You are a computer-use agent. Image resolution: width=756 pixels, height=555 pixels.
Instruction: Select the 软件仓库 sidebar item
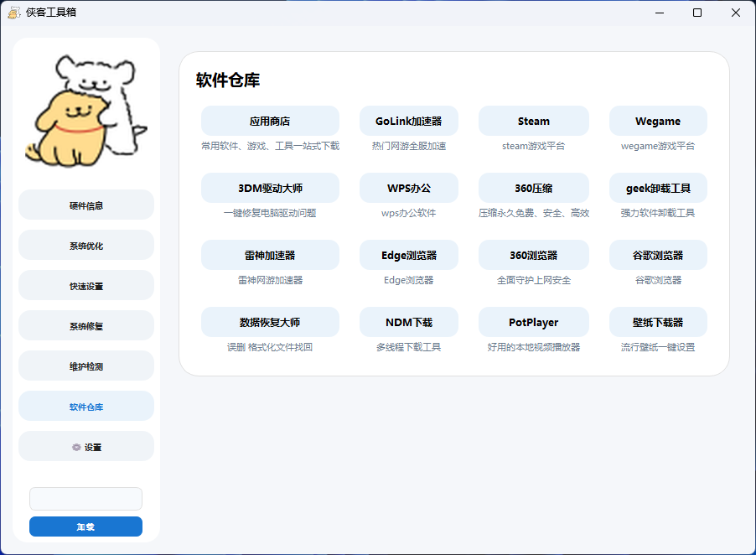pos(86,407)
